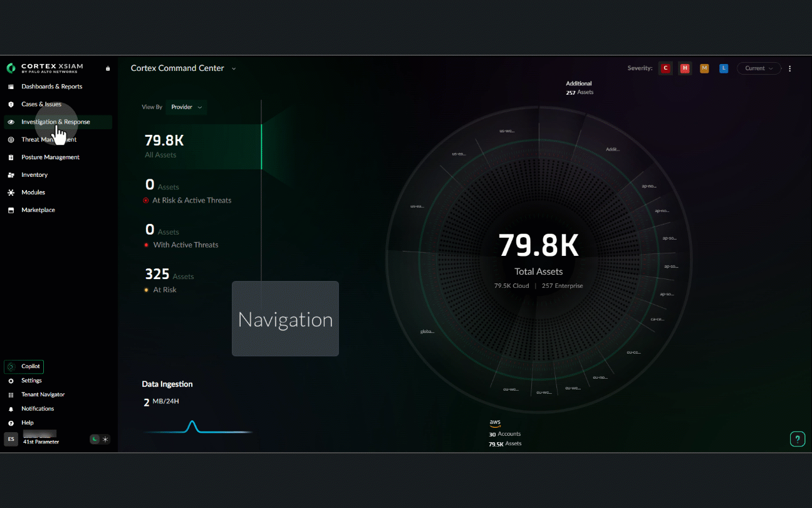Toggle the Low severity filter L
This screenshot has width=812, height=508.
724,68
